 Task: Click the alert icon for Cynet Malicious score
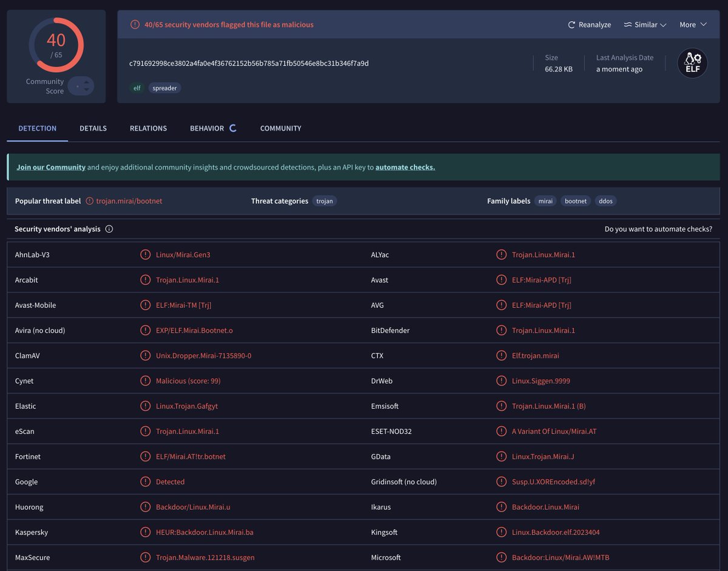coord(145,381)
